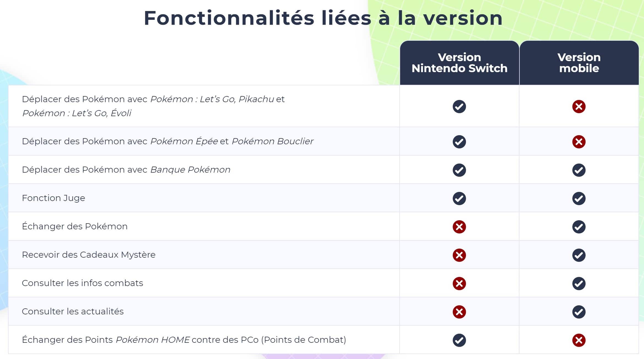Click the mobile red X for Let's Go row
The height and width of the screenshot is (359, 644).
point(579,107)
